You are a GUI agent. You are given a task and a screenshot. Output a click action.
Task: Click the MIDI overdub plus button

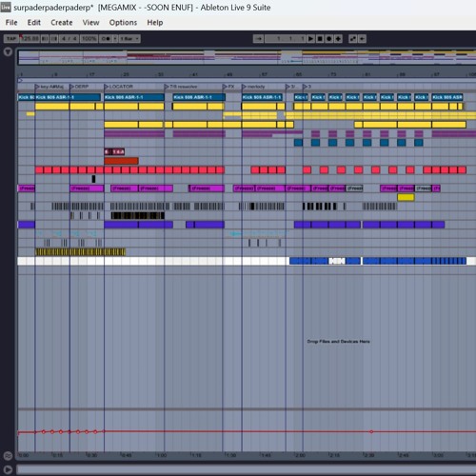click(x=338, y=39)
